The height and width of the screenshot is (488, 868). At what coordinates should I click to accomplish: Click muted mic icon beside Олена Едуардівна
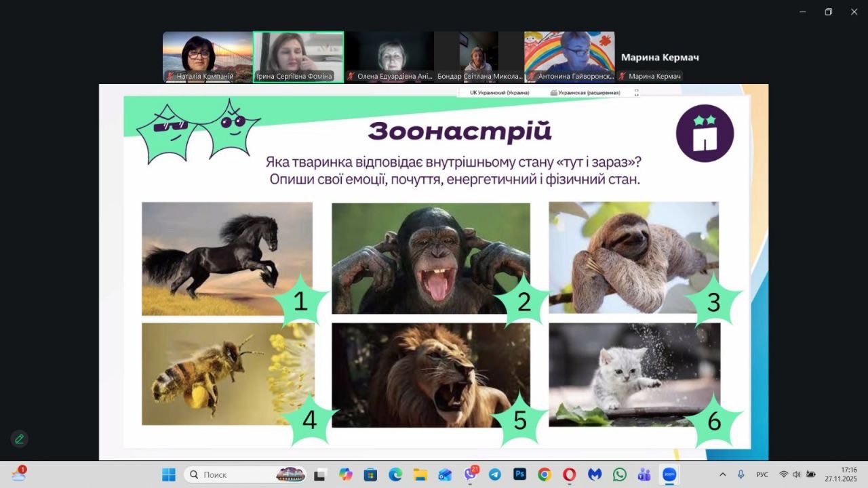click(x=351, y=77)
